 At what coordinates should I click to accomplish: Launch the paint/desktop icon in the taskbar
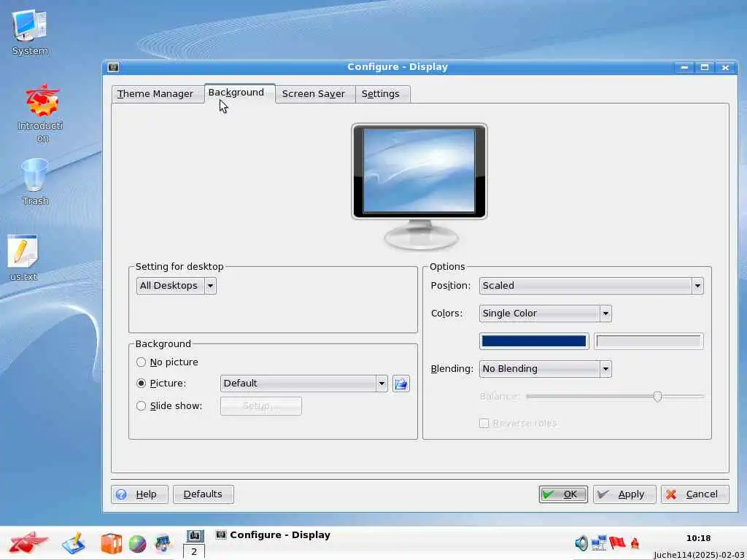click(74, 543)
